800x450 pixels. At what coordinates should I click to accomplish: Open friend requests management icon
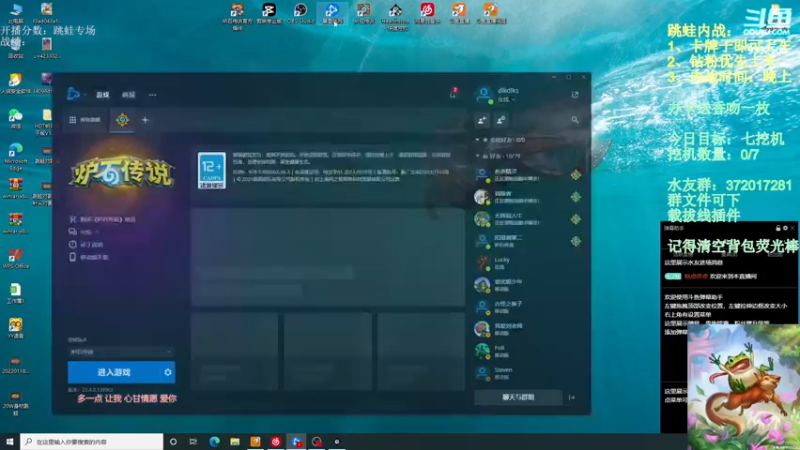pos(501,120)
